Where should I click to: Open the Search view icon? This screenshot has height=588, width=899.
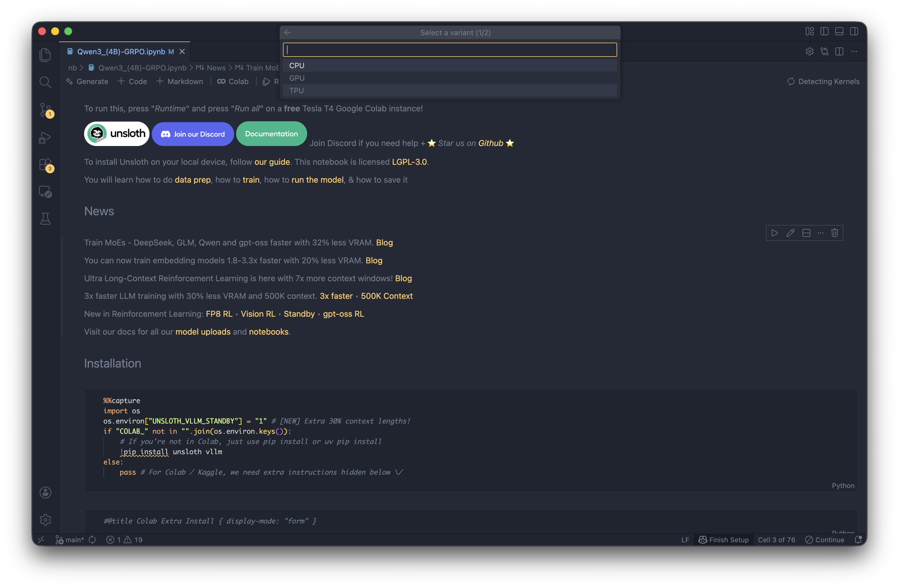click(x=45, y=82)
